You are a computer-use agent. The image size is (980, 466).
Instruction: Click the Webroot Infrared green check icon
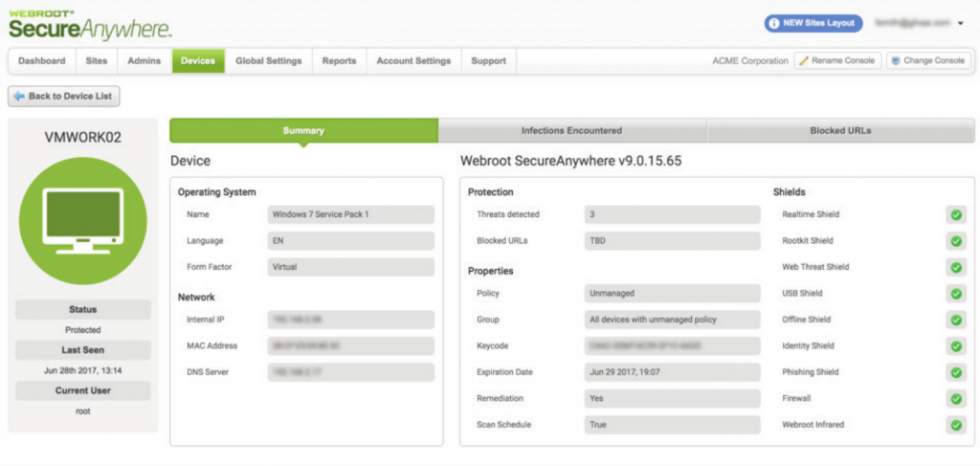click(x=956, y=425)
